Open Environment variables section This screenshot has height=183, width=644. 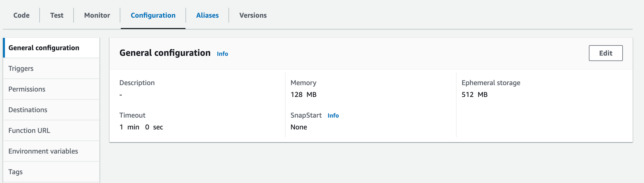(52, 151)
